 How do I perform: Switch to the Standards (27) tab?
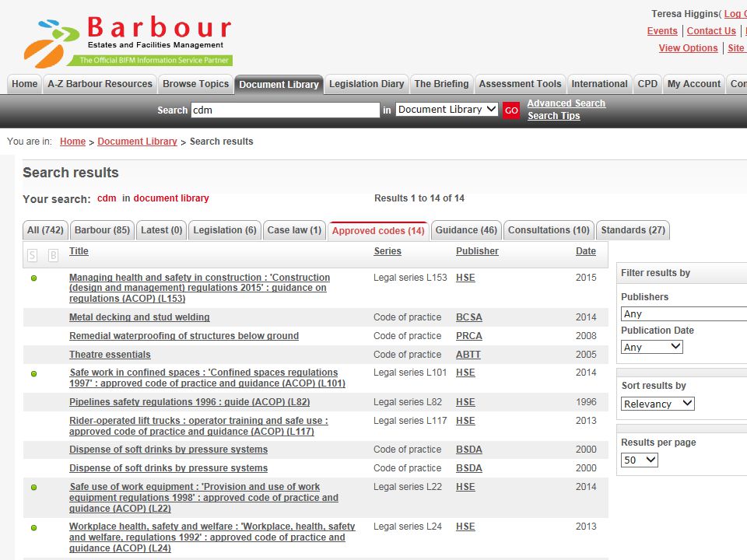point(633,230)
